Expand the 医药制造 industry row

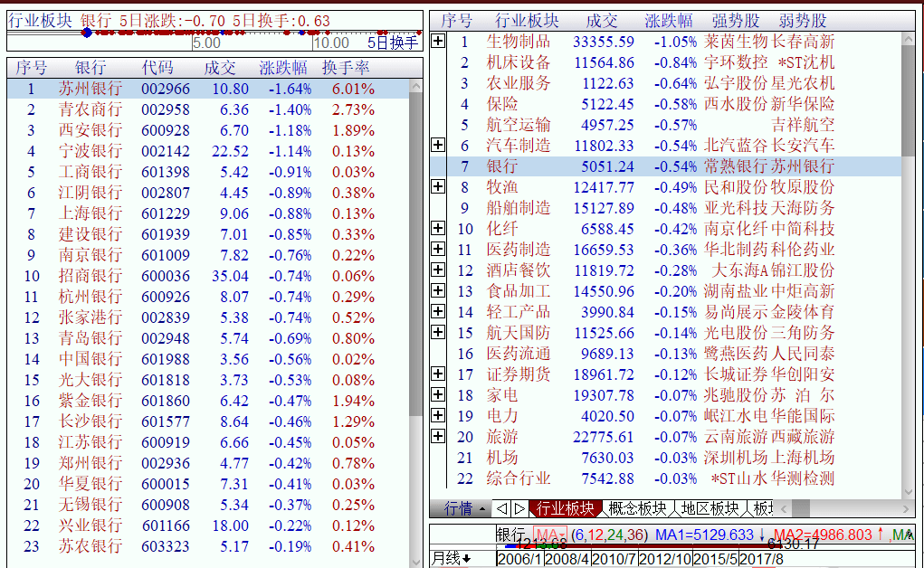(x=438, y=250)
